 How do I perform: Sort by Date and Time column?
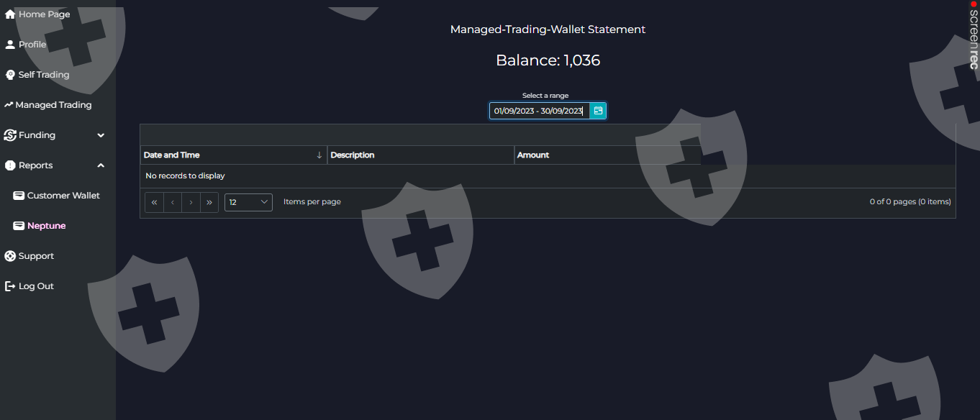click(172, 155)
